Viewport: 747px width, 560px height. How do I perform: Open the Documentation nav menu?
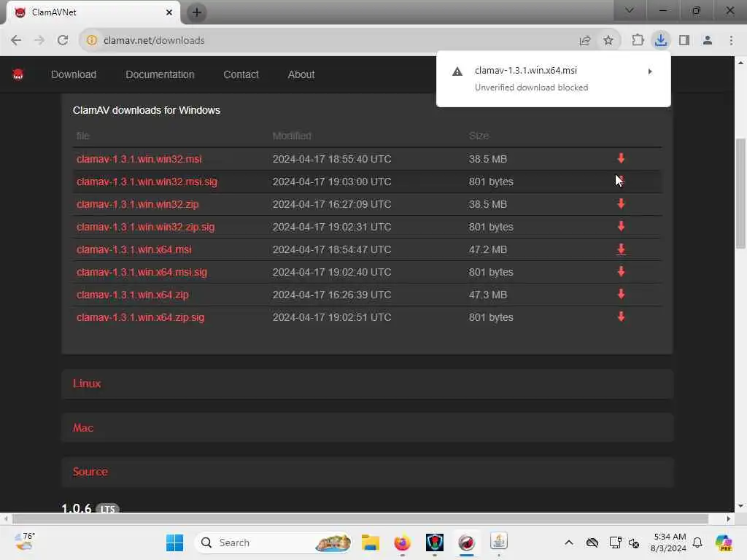[160, 75]
